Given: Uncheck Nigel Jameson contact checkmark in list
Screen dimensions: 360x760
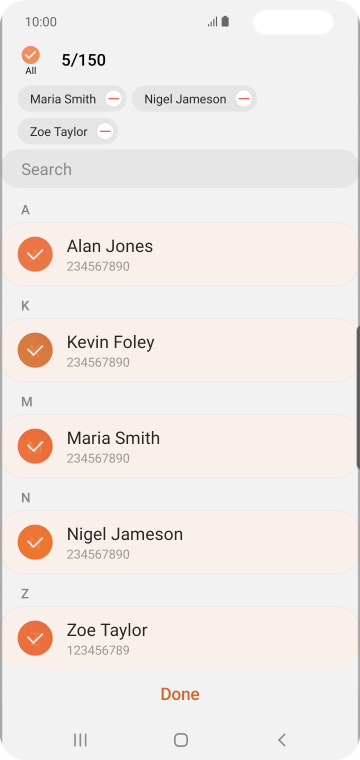Looking at the screenshot, I should [35, 542].
